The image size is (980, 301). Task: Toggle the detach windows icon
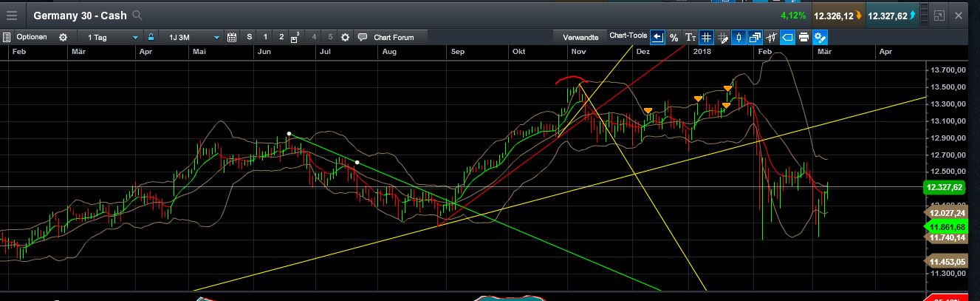point(755,37)
